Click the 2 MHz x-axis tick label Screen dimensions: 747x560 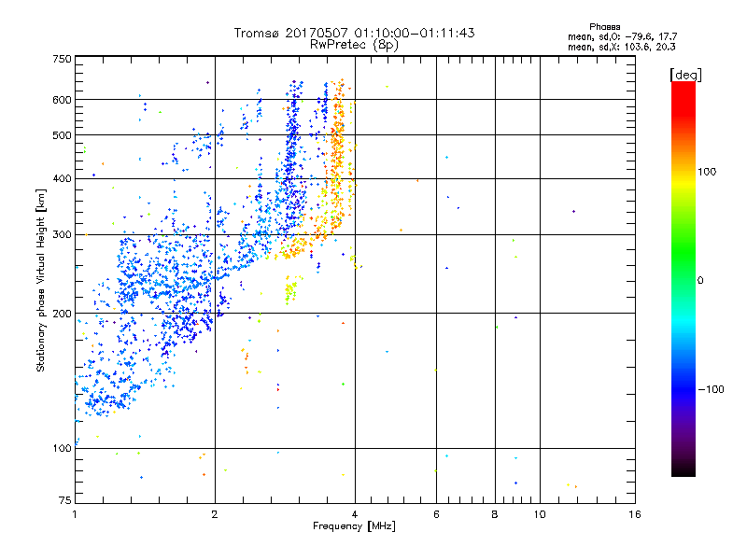tap(215, 514)
